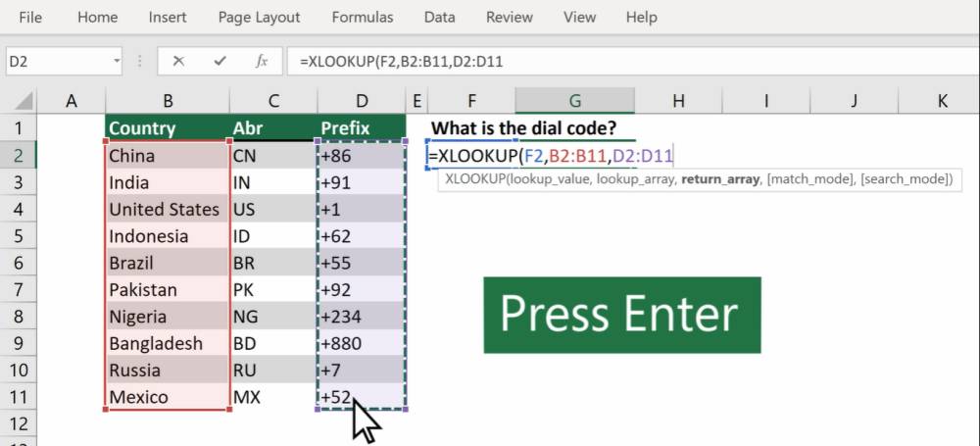Image resolution: width=980 pixels, height=446 pixels.
Task: Select column G header
Action: [575, 100]
